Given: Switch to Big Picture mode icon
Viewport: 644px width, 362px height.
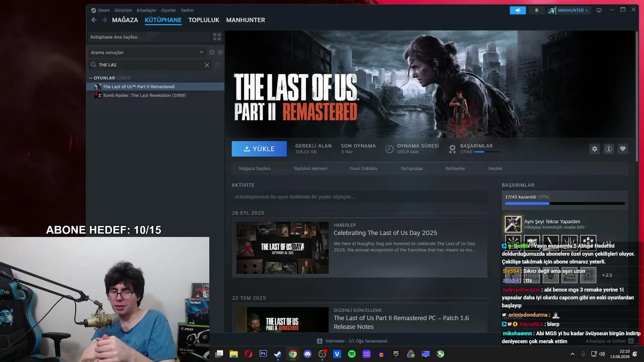Looking at the screenshot, I should click(x=599, y=10).
